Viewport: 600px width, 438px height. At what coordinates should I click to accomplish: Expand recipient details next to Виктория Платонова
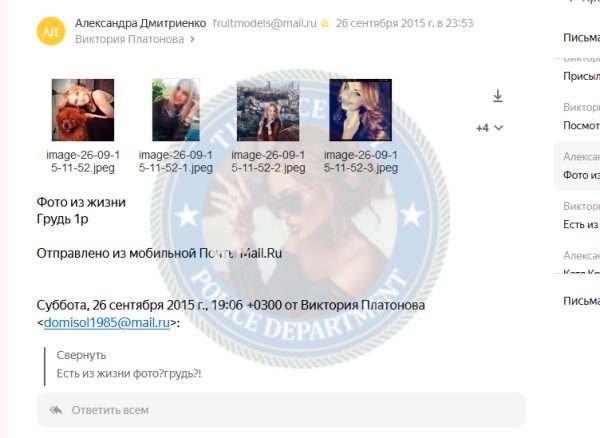click(x=192, y=39)
